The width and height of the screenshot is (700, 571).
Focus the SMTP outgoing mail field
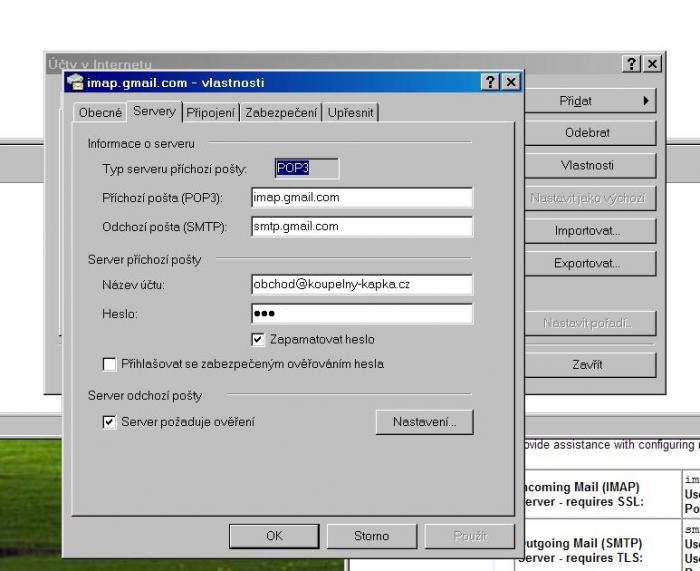click(361, 227)
